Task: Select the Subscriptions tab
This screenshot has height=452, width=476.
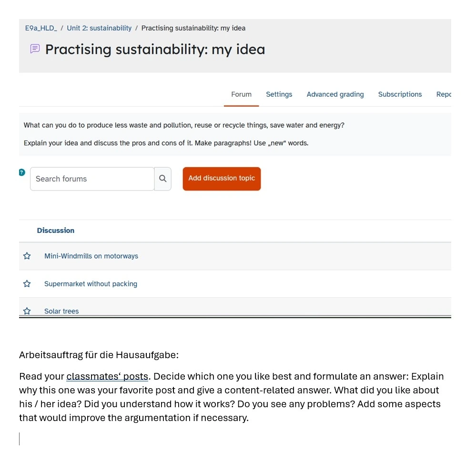Action: coord(400,94)
